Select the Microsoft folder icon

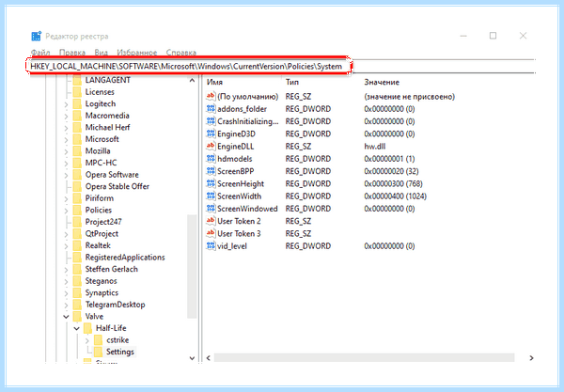tap(77, 139)
